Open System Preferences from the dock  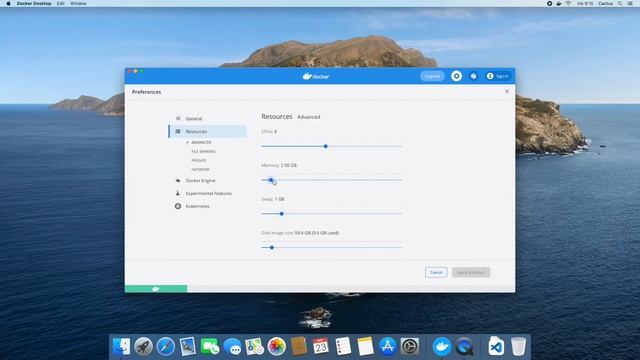coord(409,347)
